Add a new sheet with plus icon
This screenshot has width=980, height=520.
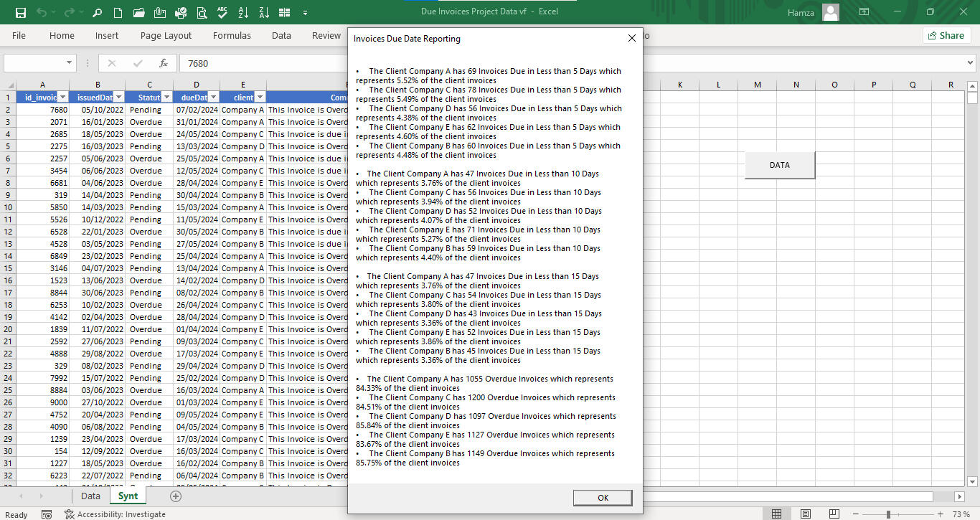(176, 496)
